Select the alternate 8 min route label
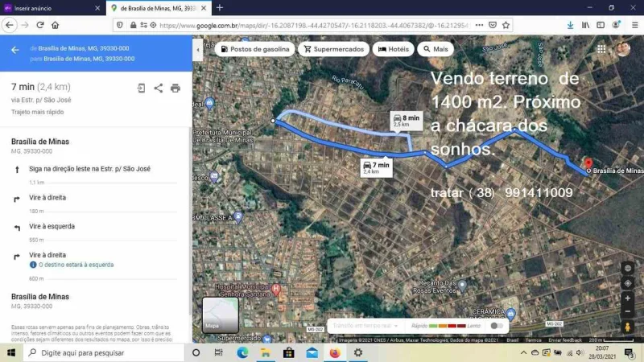The image size is (644, 362). pyautogui.click(x=407, y=120)
